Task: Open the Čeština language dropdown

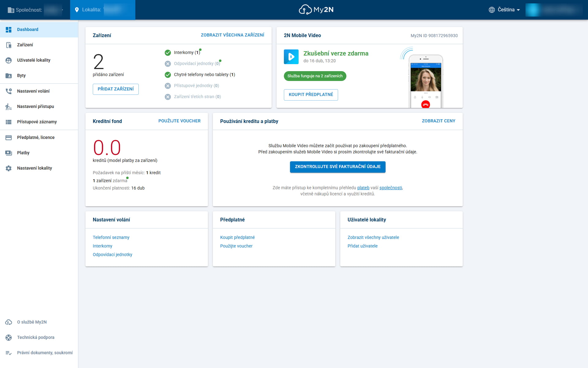Action: [x=504, y=10]
